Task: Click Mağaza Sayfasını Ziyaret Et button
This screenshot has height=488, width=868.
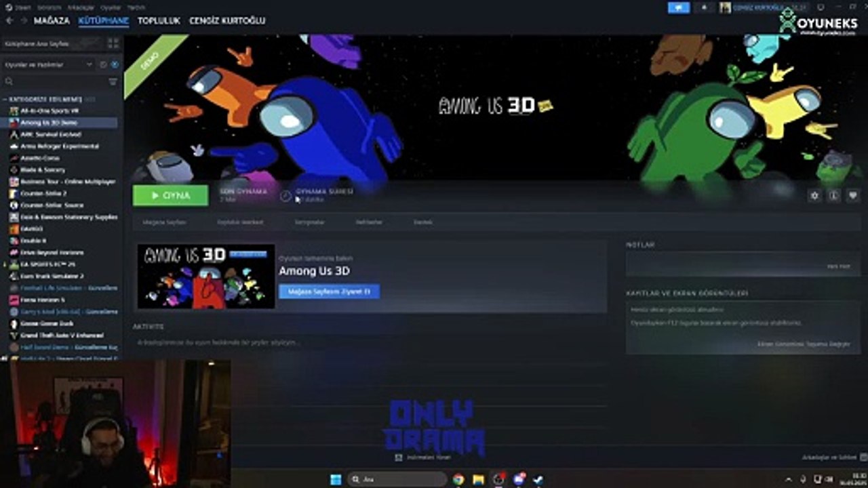Action: point(329,291)
